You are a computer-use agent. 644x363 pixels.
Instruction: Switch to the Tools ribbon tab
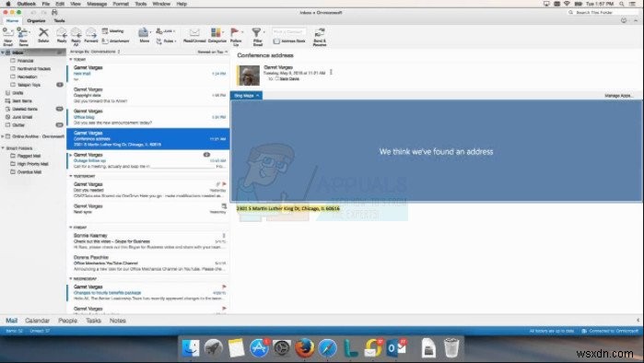[x=59, y=20]
